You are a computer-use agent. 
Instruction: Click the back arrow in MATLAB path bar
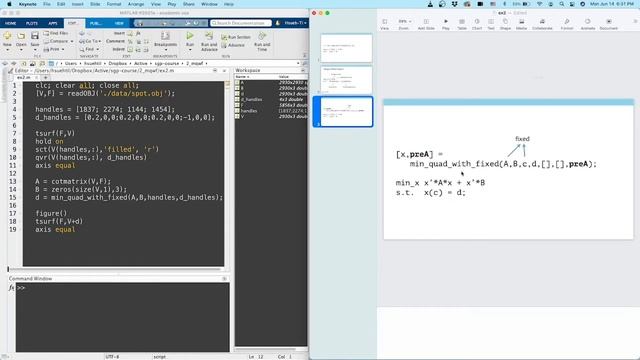tap(5, 64)
